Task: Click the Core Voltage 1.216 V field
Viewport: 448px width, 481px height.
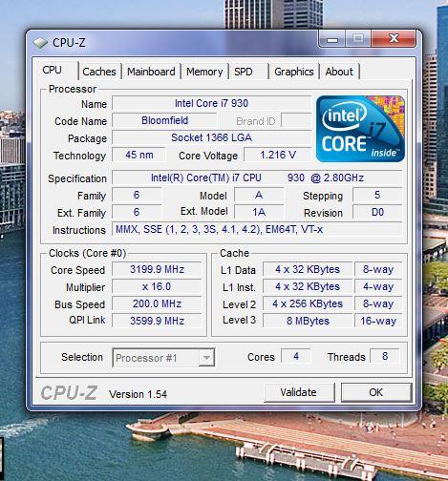Action: (278, 155)
